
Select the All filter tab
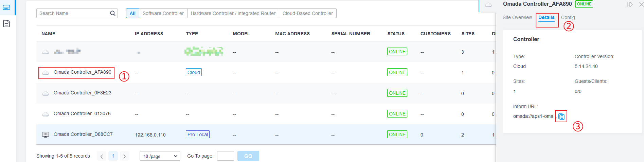132,13
